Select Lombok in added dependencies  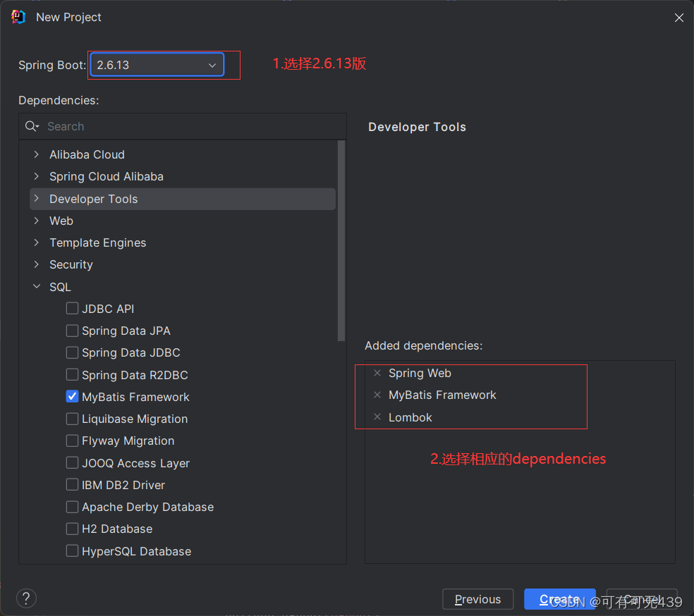[410, 417]
